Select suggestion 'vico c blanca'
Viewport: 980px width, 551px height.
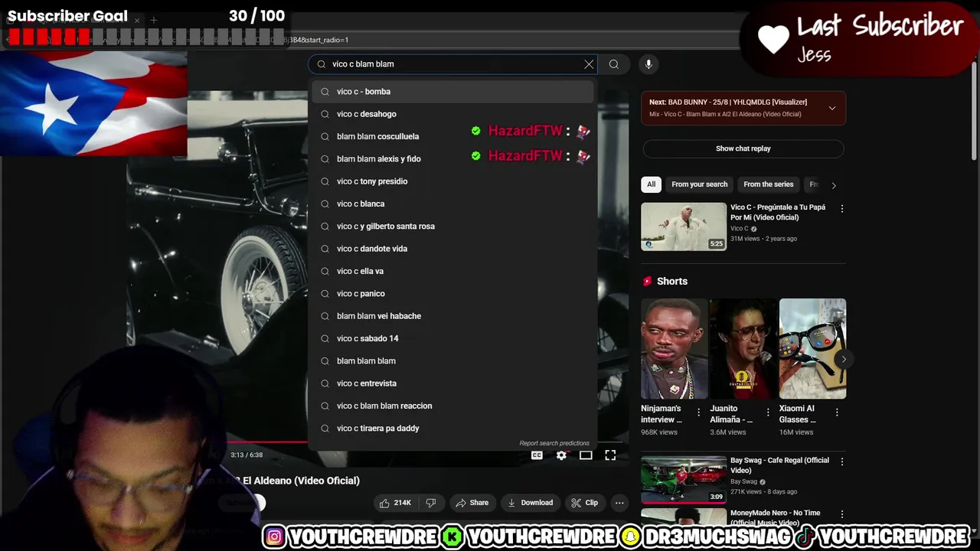(x=452, y=204)
